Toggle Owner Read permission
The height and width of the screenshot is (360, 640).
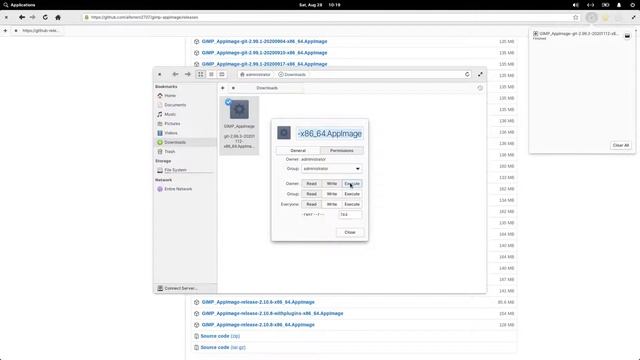(311, 184)
